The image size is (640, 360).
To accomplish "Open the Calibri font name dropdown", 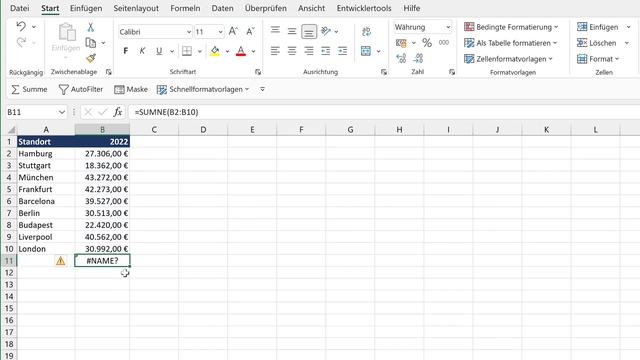I will point(189,32).
